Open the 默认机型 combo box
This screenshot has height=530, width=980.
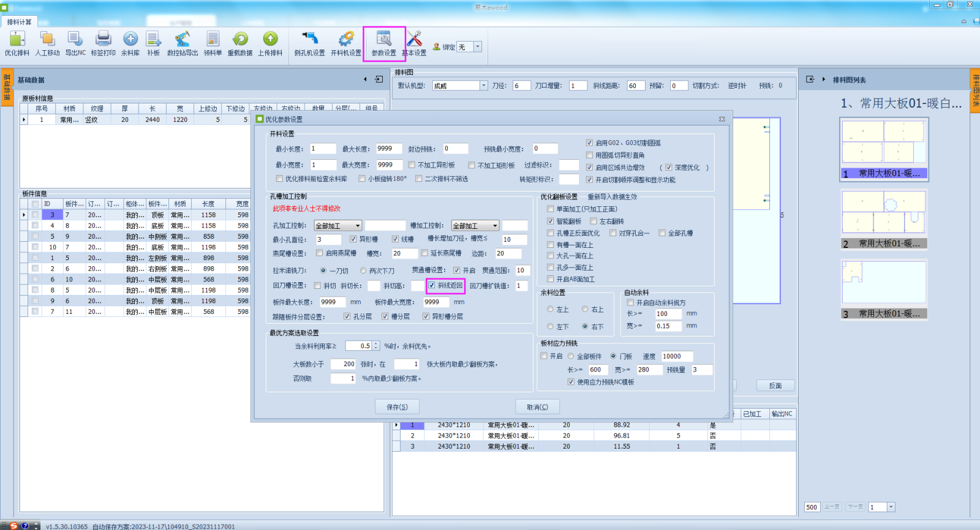pyautogui.click(x=460, y=86)
